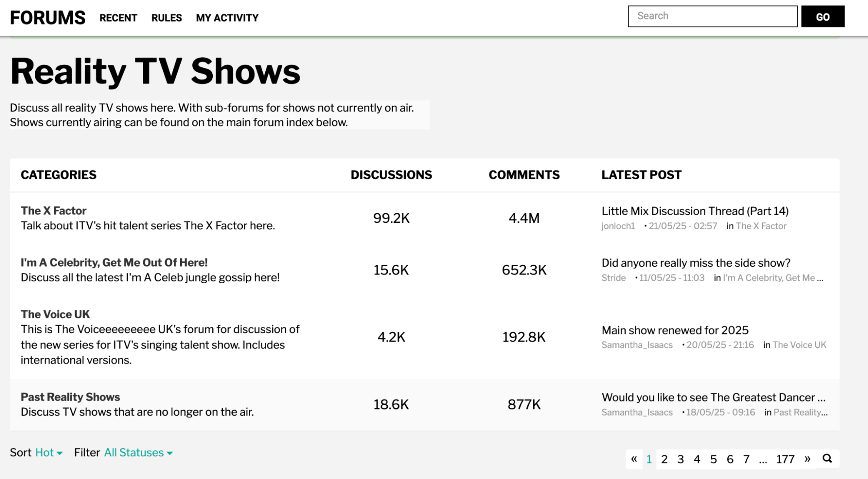Viewport: 868px width, 479px height.
Task: Open I'm A Celebrity, Get Me Out Of Here! category
Action: pos(114,262)
